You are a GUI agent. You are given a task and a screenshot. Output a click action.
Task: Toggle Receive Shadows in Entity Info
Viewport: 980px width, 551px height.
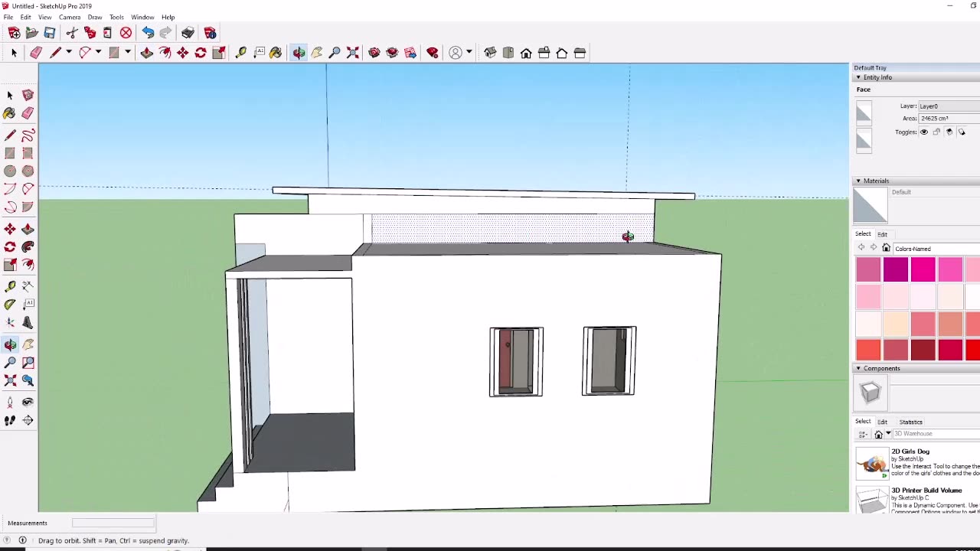pyautogui.click(x=949, y=132)
